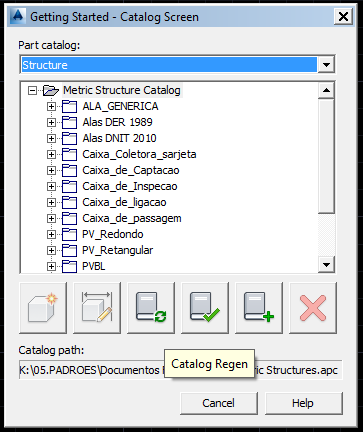Click the Catalog Regen book icon
This screenshot has width=363, height=432.
pos(151,308)
